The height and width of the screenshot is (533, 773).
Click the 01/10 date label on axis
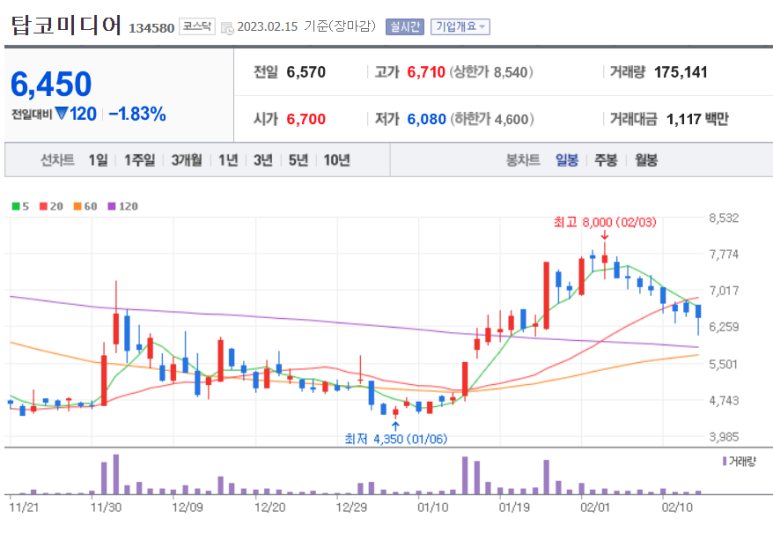[433, 507]
